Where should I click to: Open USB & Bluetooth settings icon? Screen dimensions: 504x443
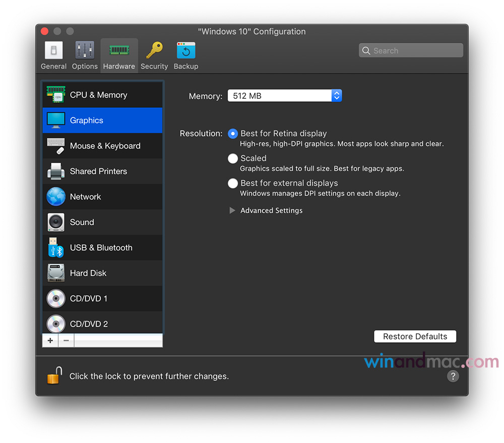56,248
